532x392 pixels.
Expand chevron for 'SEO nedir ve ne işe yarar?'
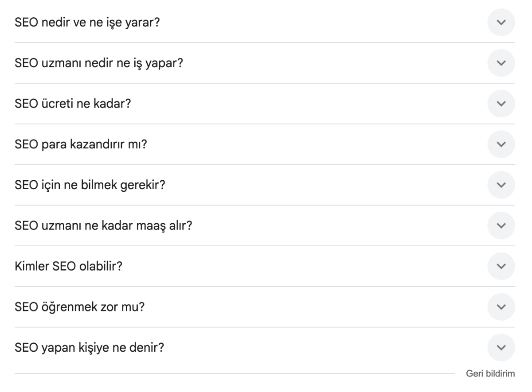point(501,22)
